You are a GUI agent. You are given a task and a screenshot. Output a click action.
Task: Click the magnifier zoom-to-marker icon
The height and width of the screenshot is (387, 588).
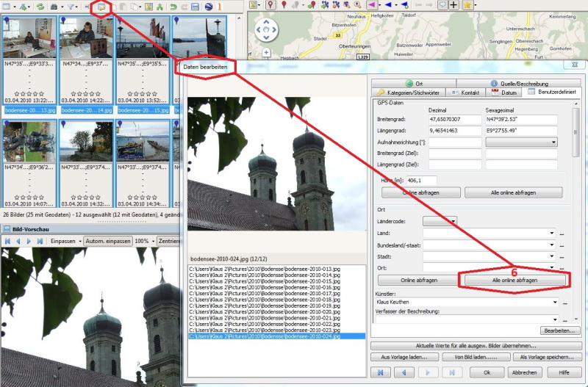(x=358, y=5)
